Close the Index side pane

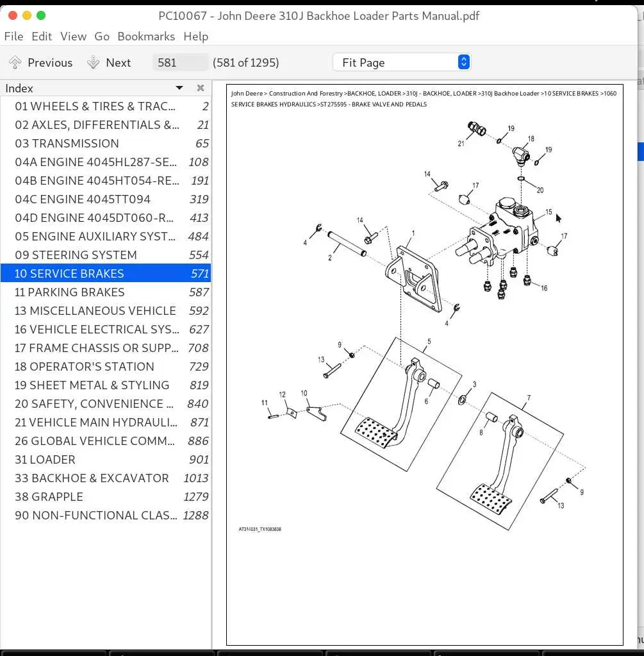[201, 88]
